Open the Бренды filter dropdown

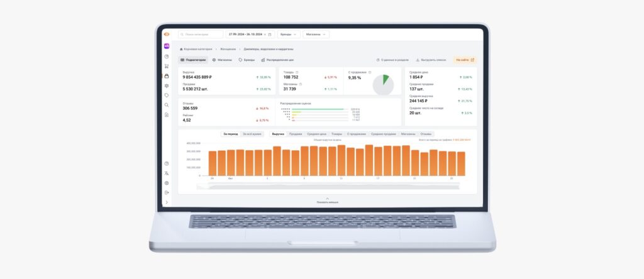pos(287,35)
